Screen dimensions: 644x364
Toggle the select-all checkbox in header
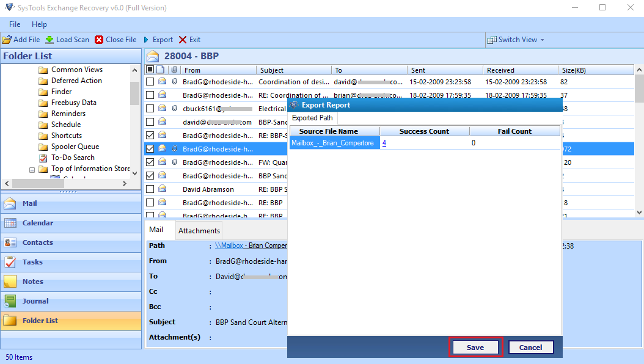tap(150, 70)
